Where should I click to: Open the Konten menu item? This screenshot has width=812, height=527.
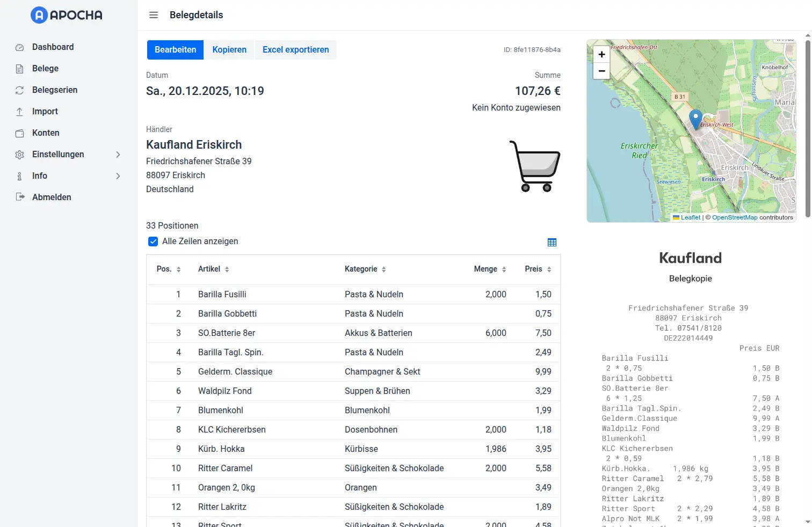46,133
